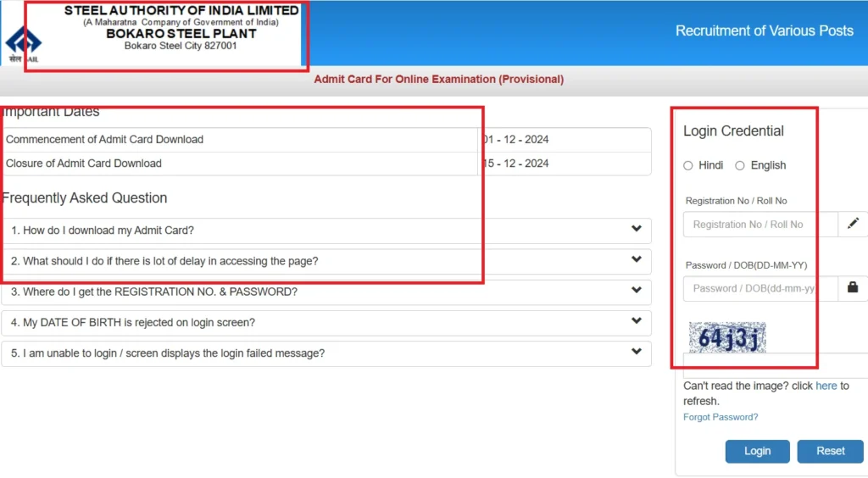The height and width of the screenshot is (478, 868).
Task: Click 'Closure of Admit Card Download' row label
Action: coord(84,164)
